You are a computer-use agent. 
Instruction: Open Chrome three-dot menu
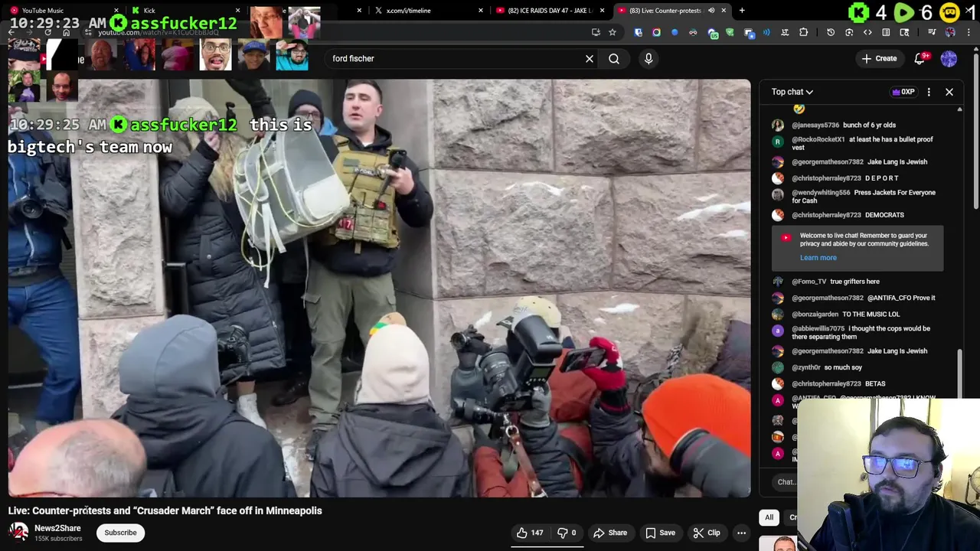(x=969, y=32)
